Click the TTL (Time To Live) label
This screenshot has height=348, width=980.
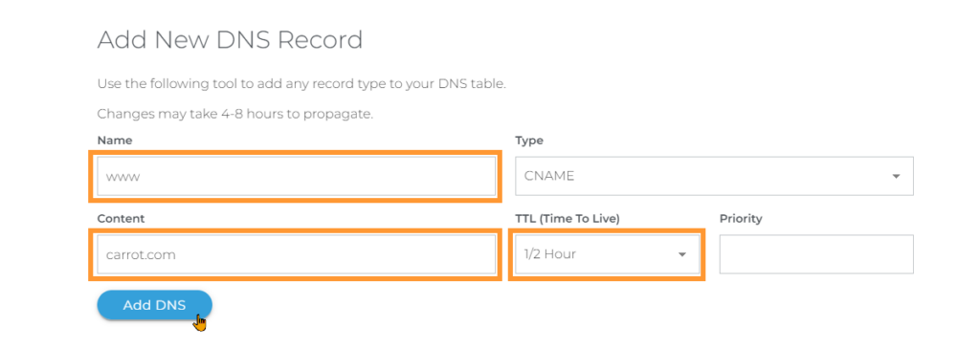coord(567,219)
